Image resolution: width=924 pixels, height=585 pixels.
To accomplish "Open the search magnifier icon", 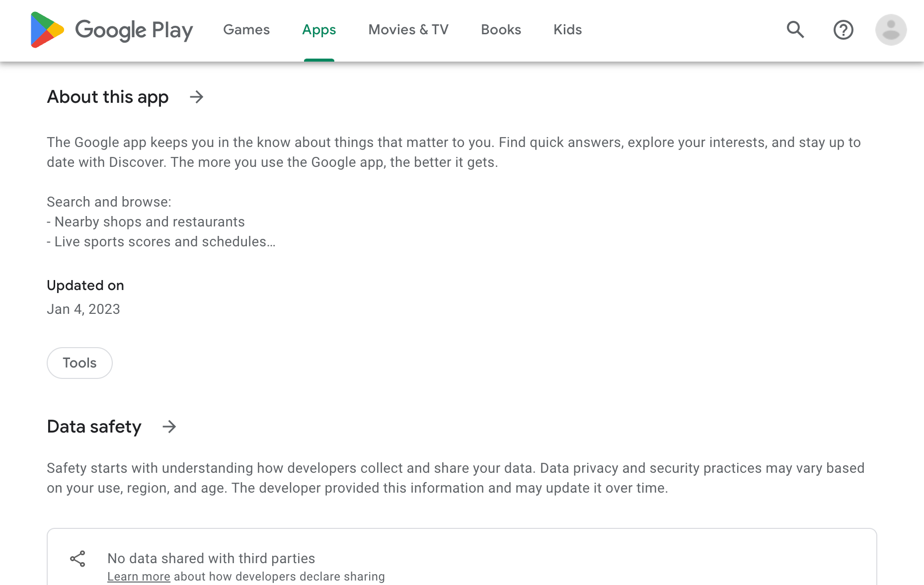I will click(795, 30).
